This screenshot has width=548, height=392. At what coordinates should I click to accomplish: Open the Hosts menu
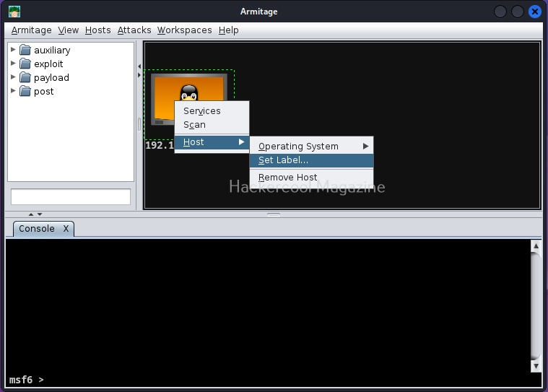click(98, 30)
